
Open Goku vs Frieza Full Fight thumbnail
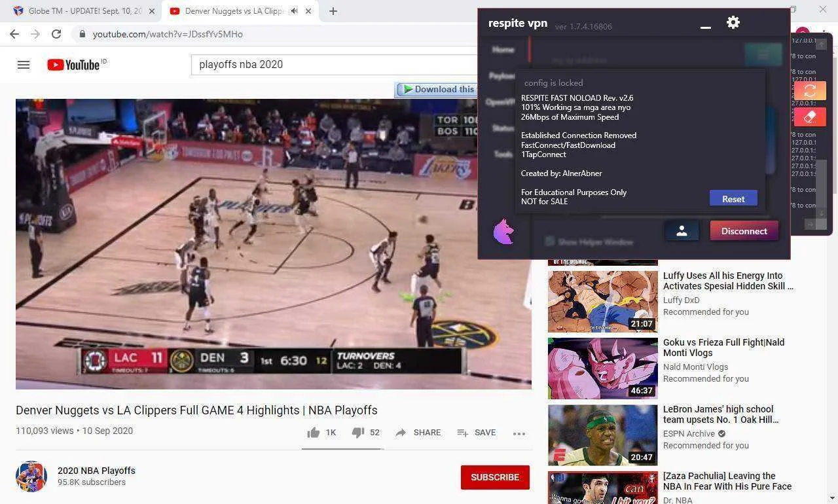(x=603, y=369)
